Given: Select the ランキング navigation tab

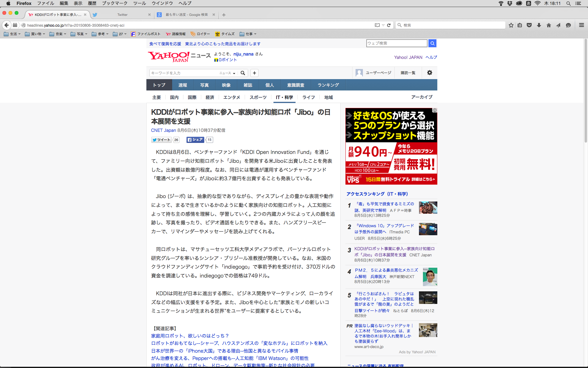Looking at the screenshot, I should [x=328, y=85].
